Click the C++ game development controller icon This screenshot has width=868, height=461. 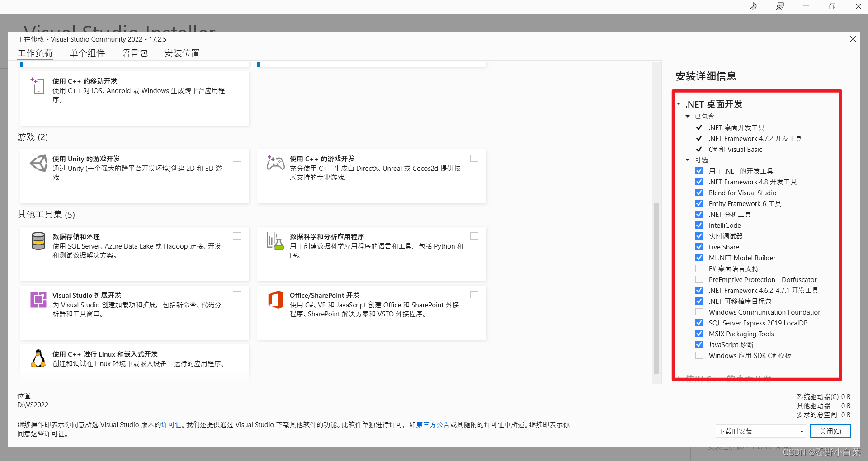coord(276,164)
